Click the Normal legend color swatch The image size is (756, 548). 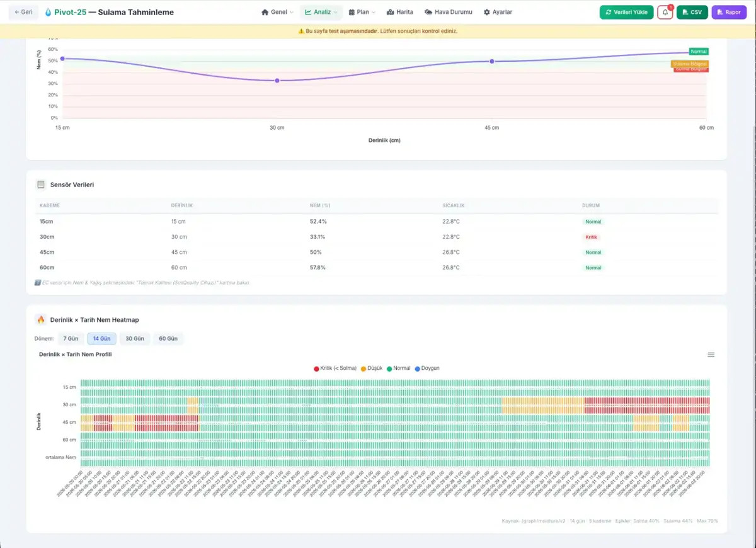point(389,368)
